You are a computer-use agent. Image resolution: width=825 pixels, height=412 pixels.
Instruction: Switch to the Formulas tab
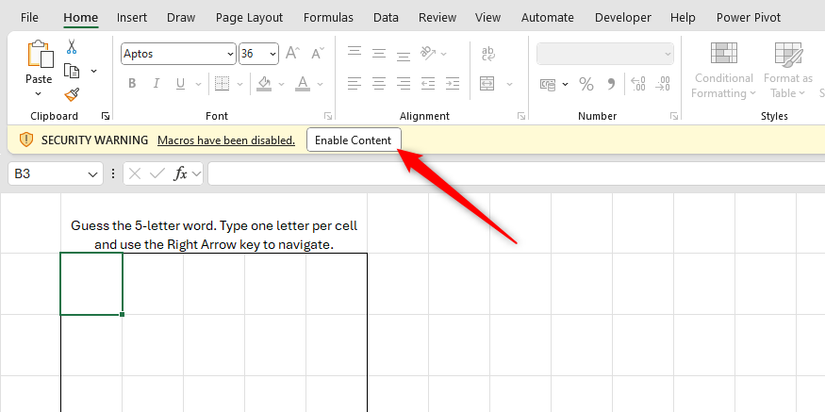(x=328, y=17)
